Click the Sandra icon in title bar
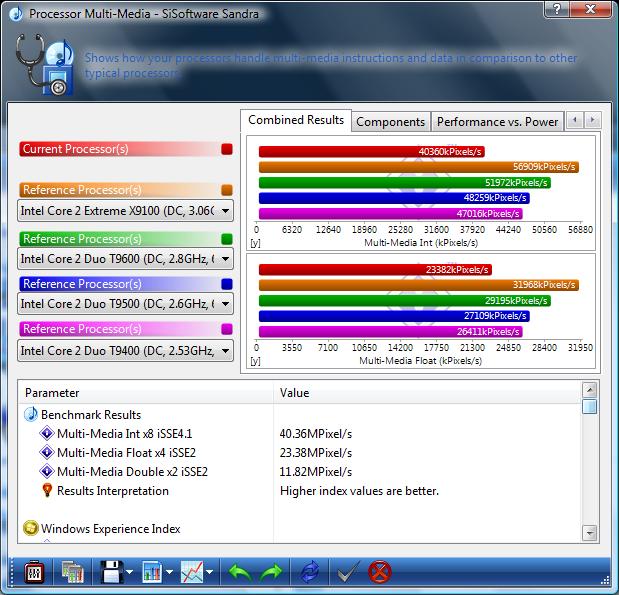619x595 pixels. (16, 14)
